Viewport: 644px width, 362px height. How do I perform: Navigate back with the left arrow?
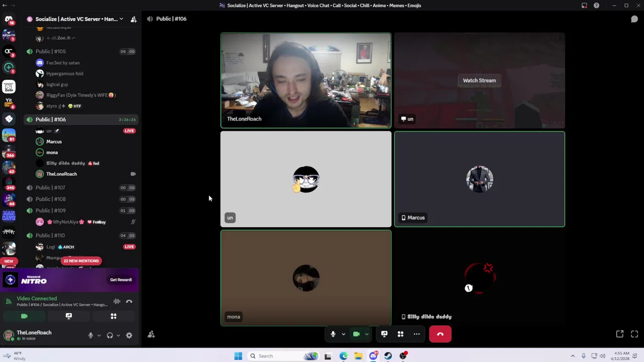point(5,6)
